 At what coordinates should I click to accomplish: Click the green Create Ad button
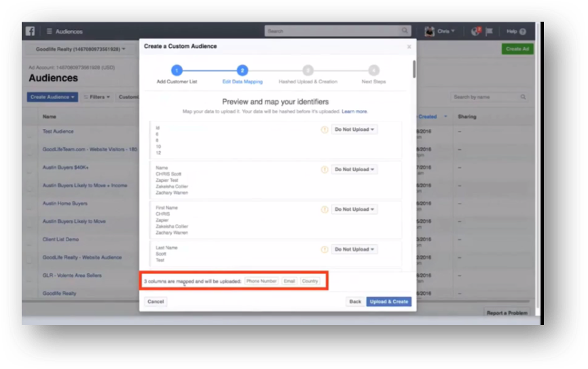(517, 49)
